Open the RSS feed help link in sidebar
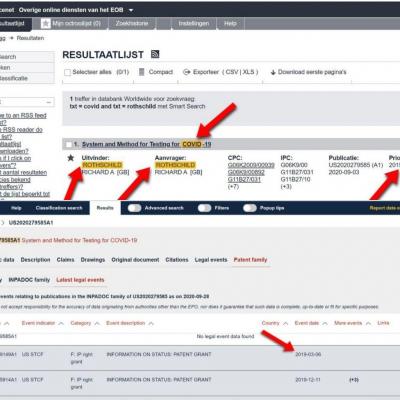 (x=23, y=116)
